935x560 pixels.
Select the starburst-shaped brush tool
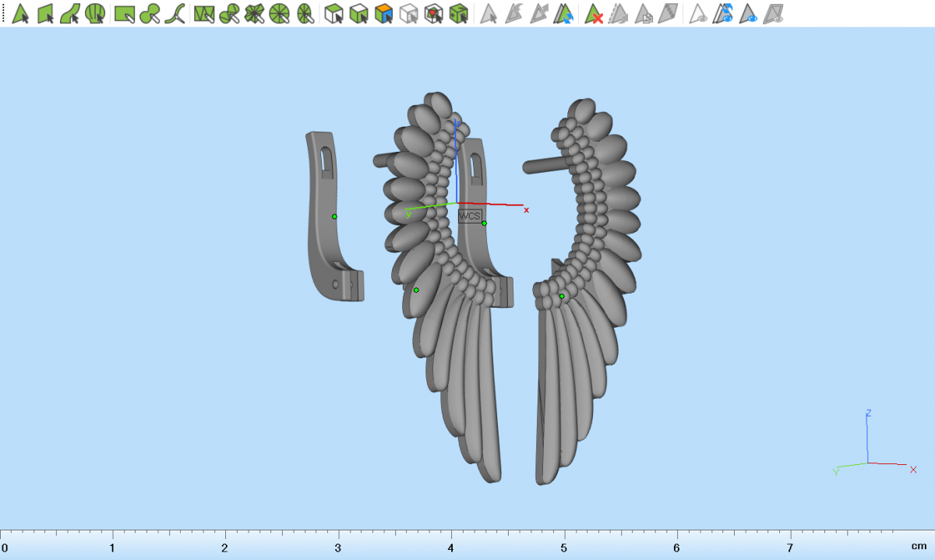click(x=254, y=13)
